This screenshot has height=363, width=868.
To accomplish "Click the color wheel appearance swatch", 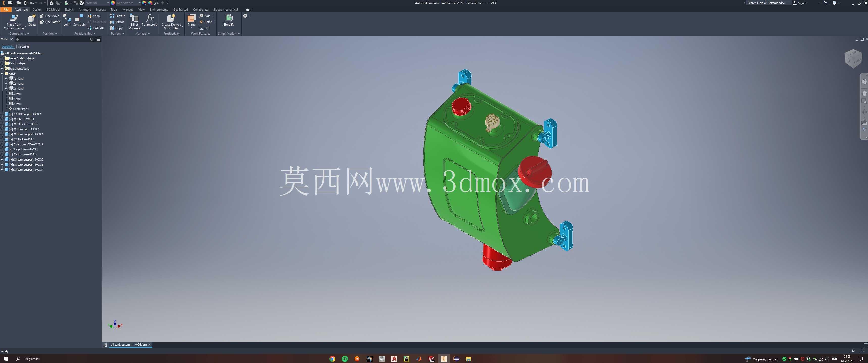I will point(113,3).
